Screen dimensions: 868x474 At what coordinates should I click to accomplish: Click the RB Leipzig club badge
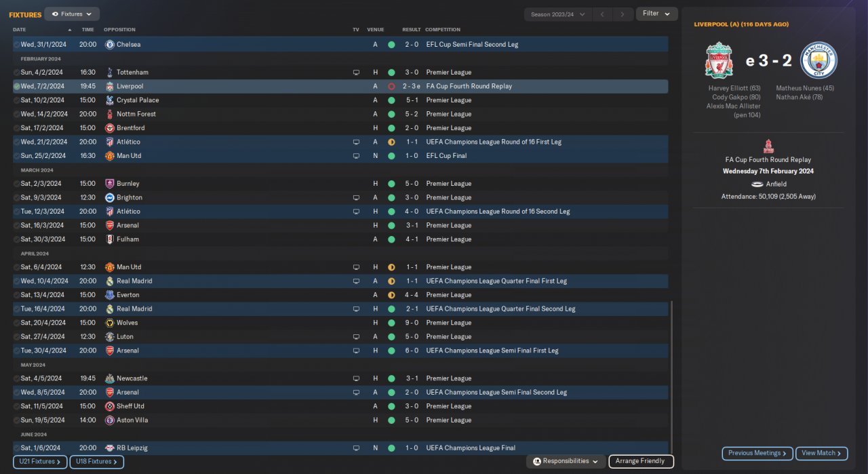(110, 448)
